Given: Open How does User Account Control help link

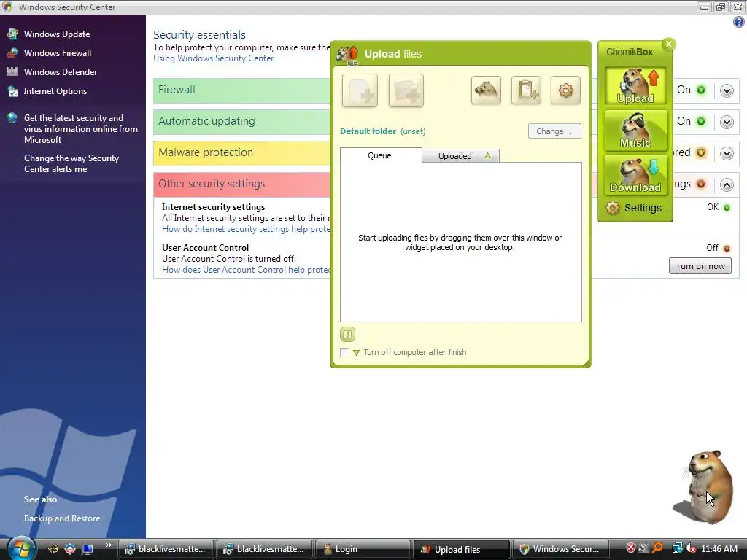Looking at the screenshot, I should pyautogui.click(x=246, y=270).
